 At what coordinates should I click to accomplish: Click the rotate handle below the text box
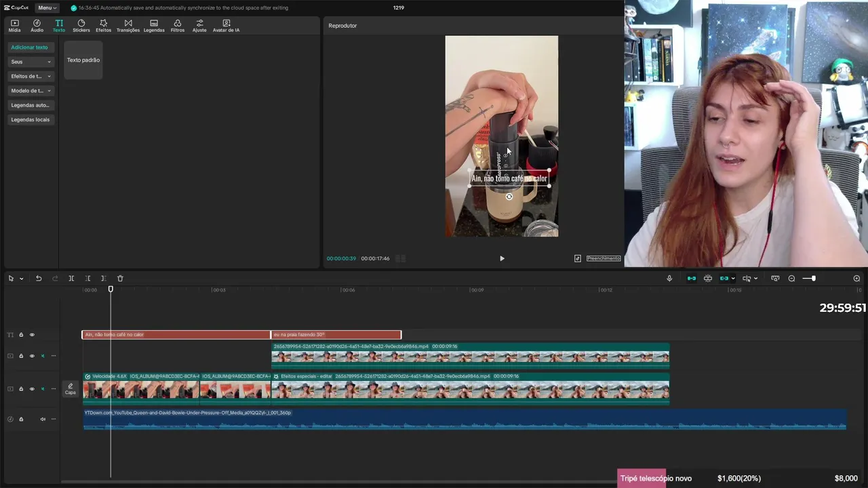point(509,197)
